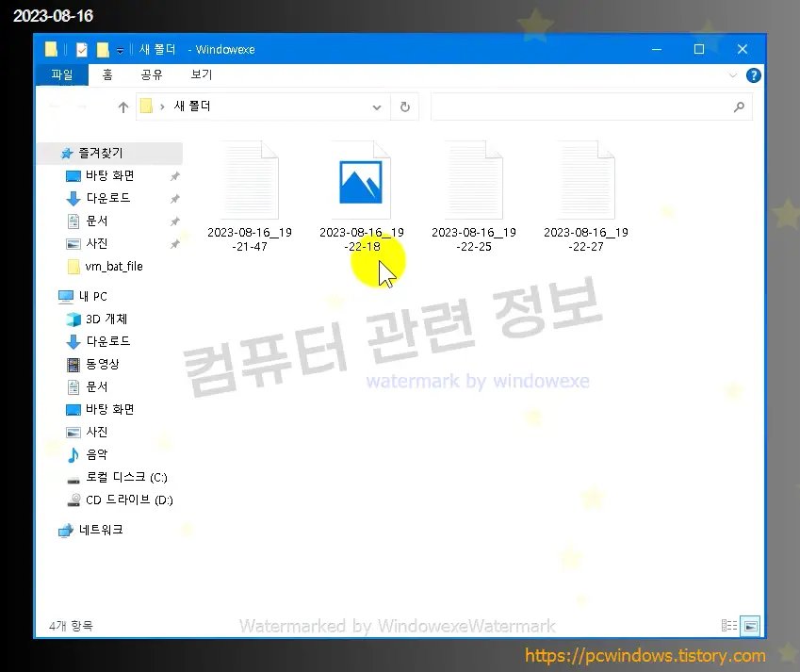The height and width of the screenshot is (672, 800).
Task: Select file 2023-08-16_19-22-25
Action: 473,197
